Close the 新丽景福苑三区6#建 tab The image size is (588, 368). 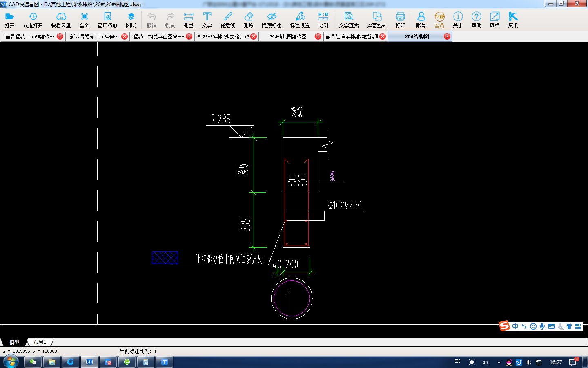click(125, 36)
